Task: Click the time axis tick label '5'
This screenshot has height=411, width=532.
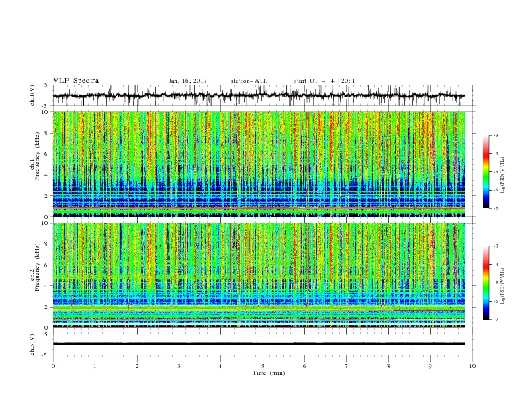Action: [x=263, y=366]
